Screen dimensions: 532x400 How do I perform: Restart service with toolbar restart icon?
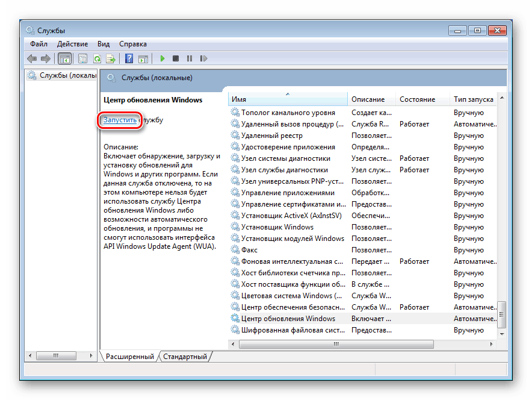[203, 59]
